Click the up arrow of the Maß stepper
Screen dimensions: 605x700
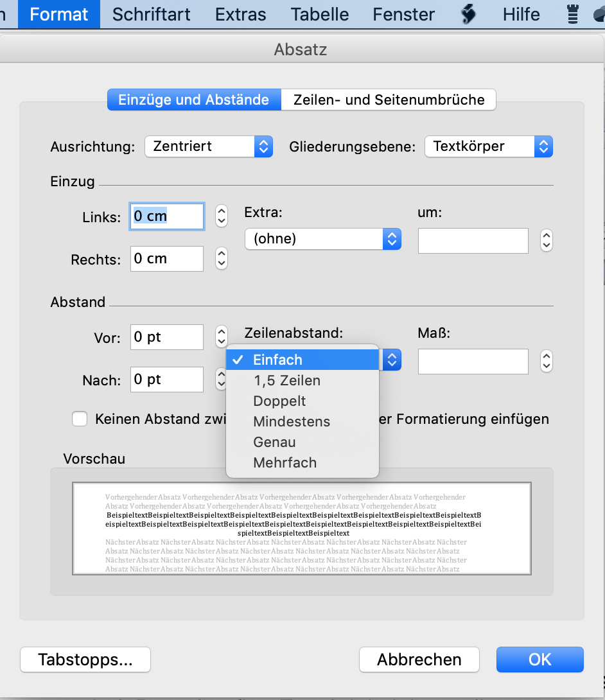(x=546, y=356)
